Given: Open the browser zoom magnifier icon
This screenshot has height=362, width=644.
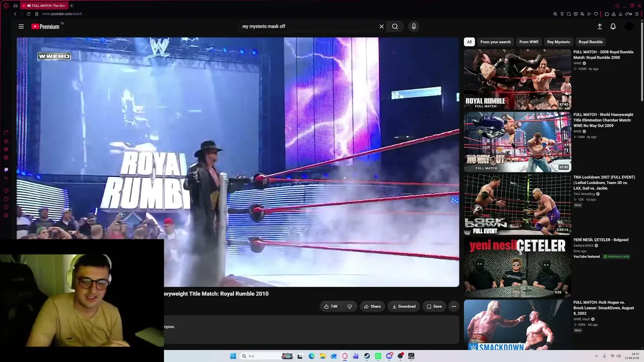Looking at the screenshot, I should pos(555,14).
